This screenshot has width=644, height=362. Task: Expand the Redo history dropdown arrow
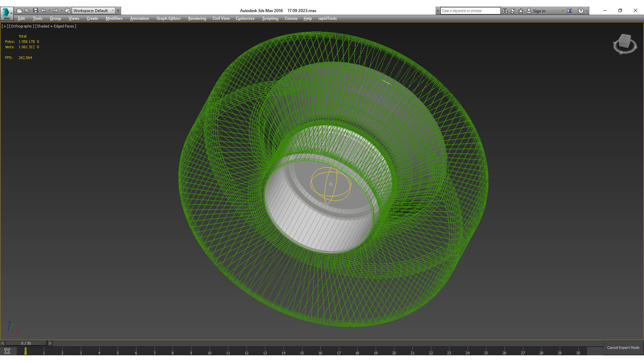[x=61, y=11]
